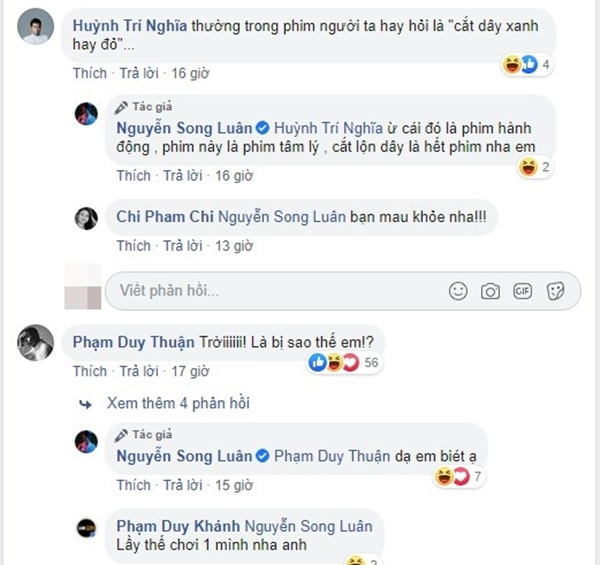This screenshot has height=565, width=600.
Task: Open Phạm Duy Khánh's profile name link
Action: click(x=178, y=526)
